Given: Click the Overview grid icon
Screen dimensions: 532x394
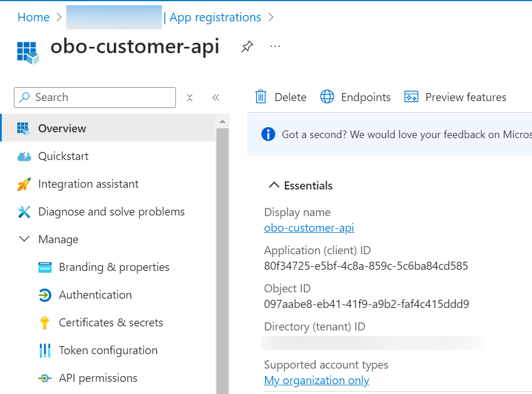Looking at the screenshot, I should 24,128.
